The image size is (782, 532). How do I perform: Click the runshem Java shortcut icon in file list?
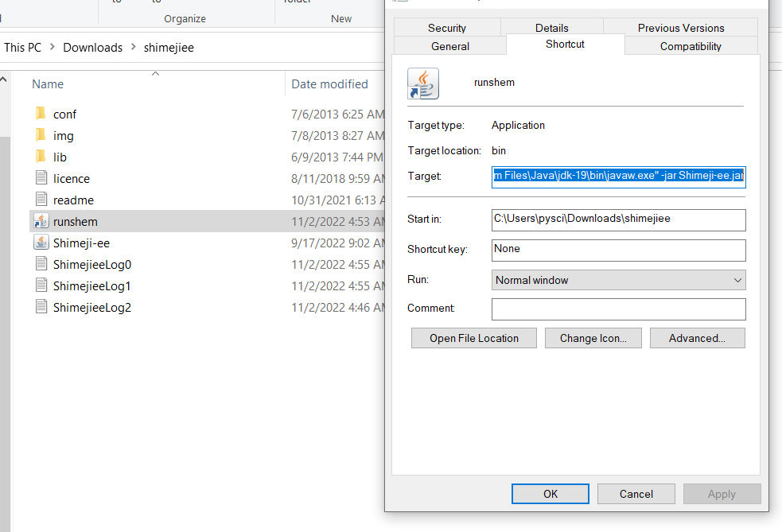pos(41,221)
